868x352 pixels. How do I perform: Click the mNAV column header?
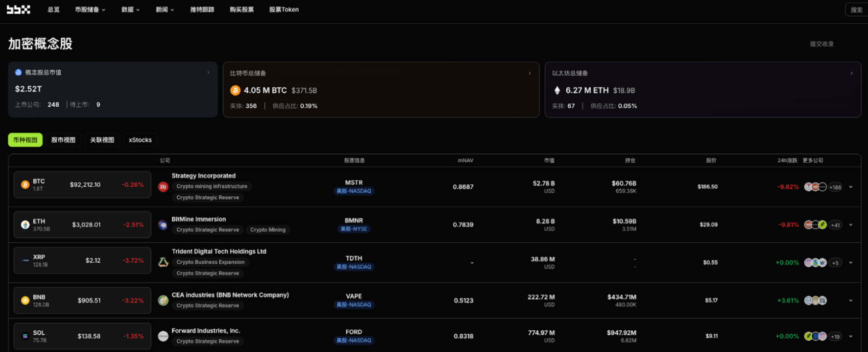pos(465,161)
